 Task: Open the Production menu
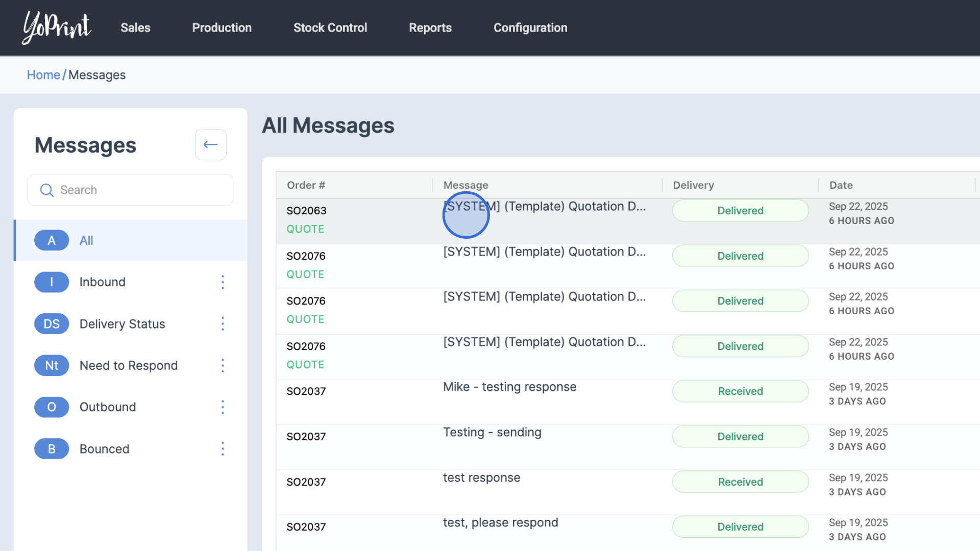(x=222, y=28)
